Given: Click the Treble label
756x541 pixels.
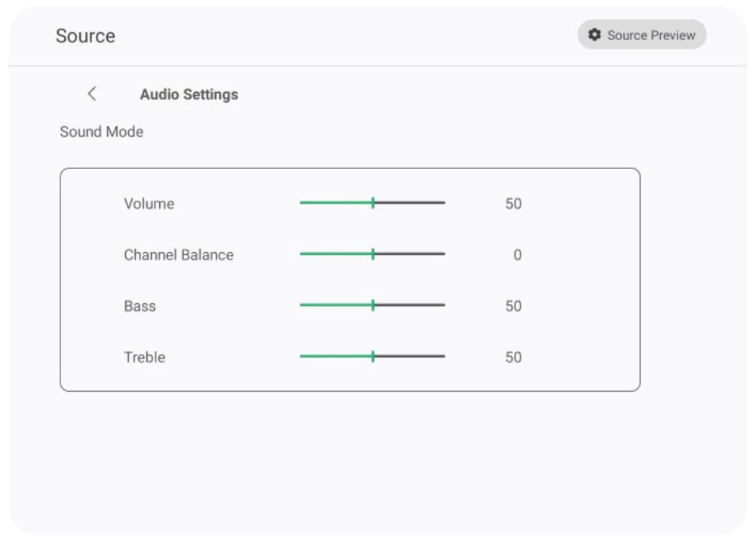Looking at the screenshot, I should pos(145,358).
